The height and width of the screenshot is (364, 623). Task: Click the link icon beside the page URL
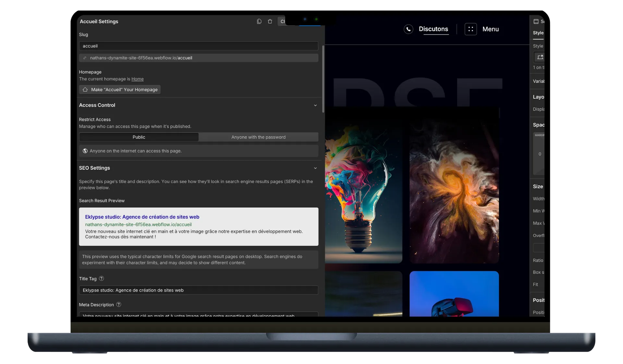pyautogui.click(x=85, y=58)
